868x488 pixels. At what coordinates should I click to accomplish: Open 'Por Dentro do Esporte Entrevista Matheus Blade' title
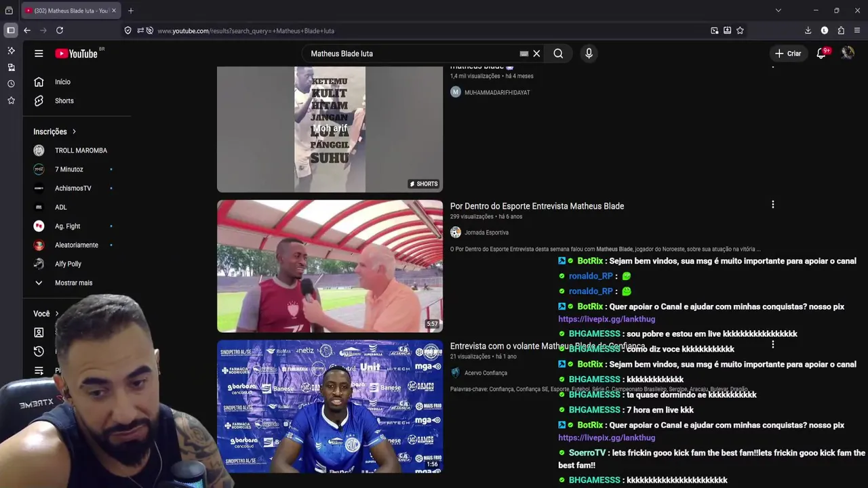(x=537, y=206)
